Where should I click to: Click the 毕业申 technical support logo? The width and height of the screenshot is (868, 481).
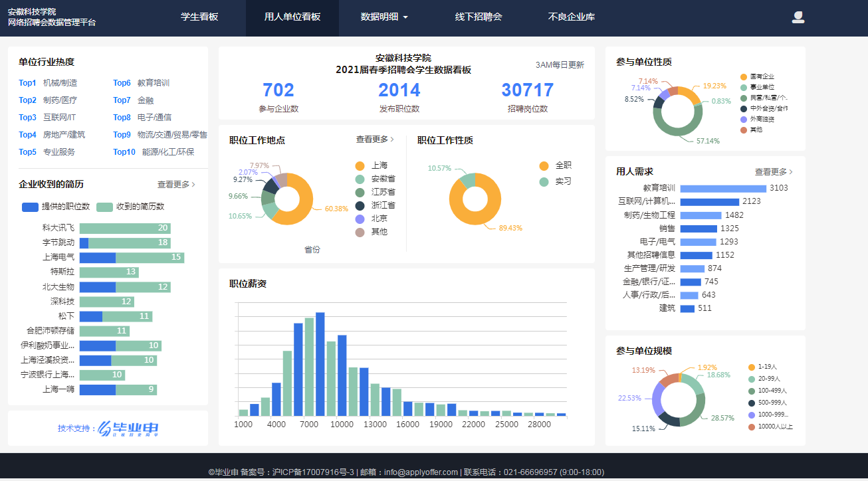[128, 429]
